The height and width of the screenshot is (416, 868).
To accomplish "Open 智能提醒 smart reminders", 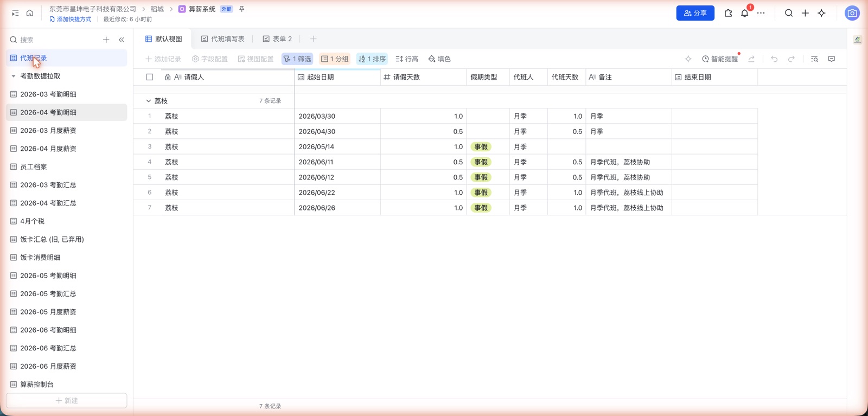I will tap(720, 59).
